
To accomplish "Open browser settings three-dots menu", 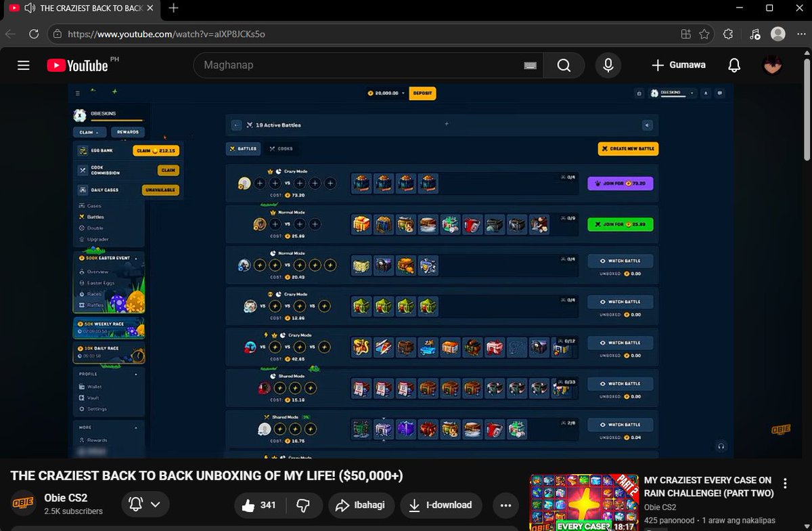I will (x=800, y=33).
